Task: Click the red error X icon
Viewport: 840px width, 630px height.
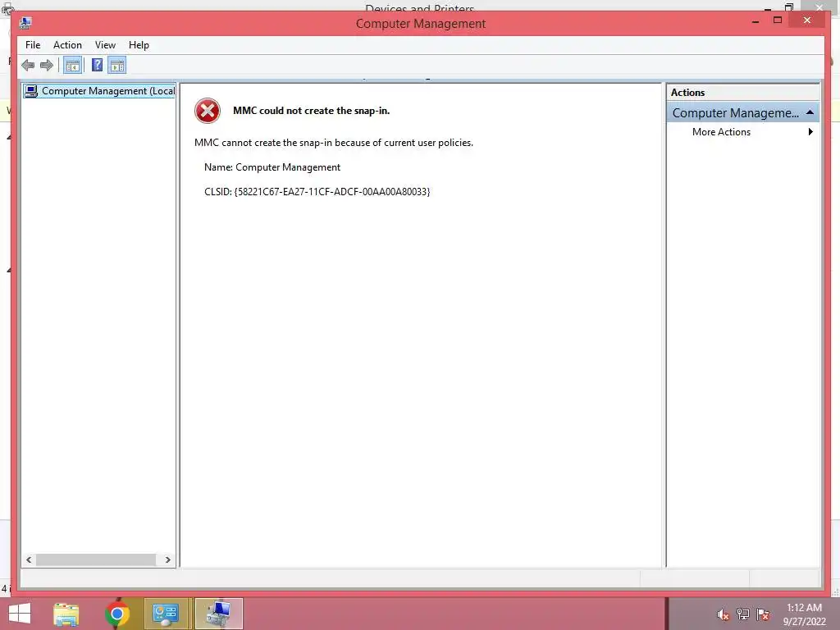Action: click(x=208, y=111)
